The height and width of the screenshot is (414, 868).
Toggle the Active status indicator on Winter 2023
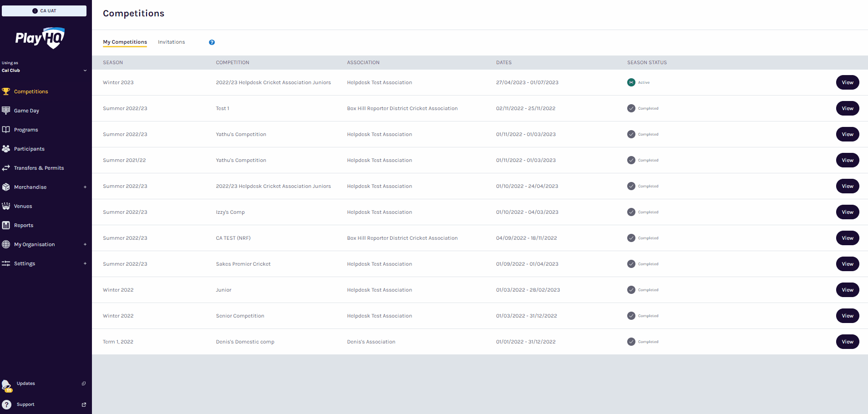point(631,82)
